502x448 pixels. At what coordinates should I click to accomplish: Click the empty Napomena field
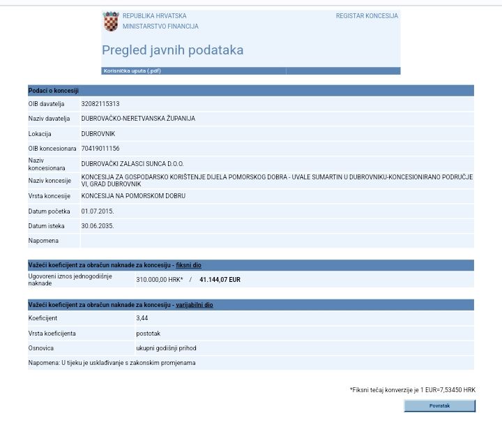click(276, 241)
